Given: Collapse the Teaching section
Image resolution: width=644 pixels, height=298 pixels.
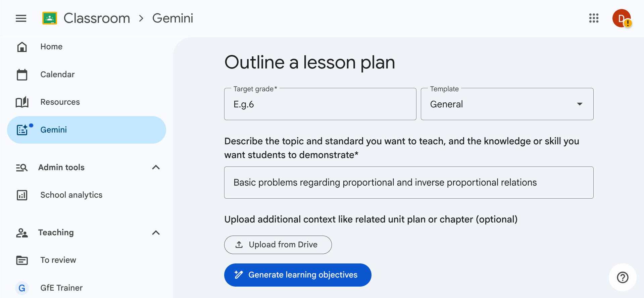Looking at the screenshot, I should pos(156,233).
